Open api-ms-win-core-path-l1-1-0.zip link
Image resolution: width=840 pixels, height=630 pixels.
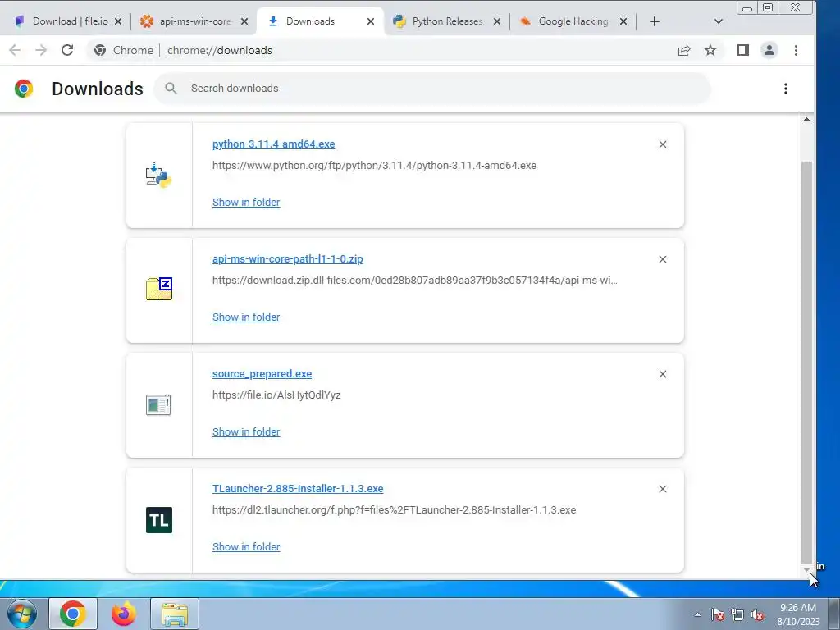coord(287,258)
